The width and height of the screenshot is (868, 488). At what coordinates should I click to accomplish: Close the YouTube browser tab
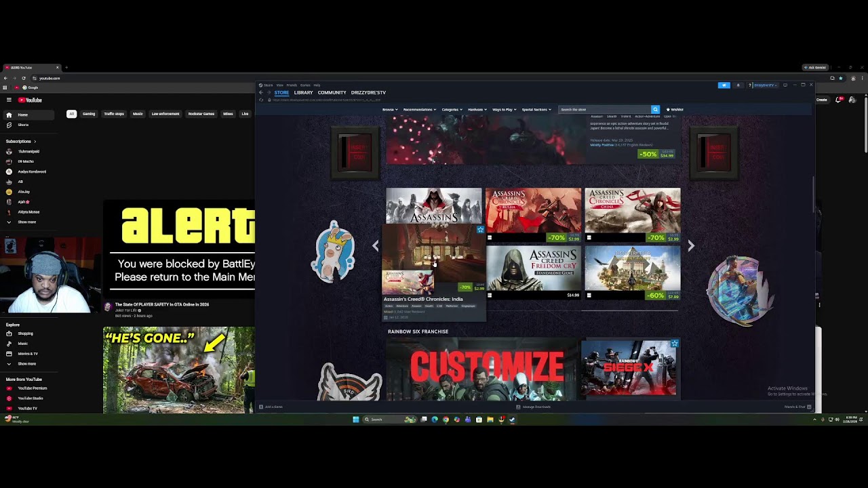(x=58, y=68)
